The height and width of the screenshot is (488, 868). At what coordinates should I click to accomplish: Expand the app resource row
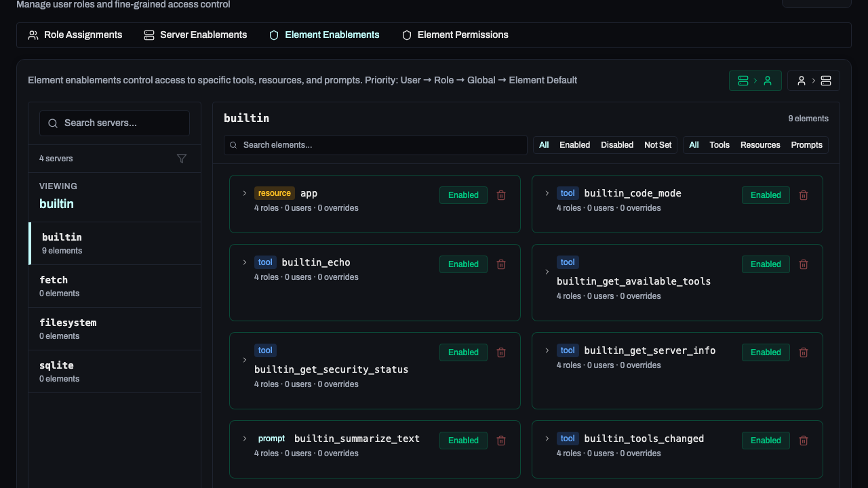tap(245, 193)
